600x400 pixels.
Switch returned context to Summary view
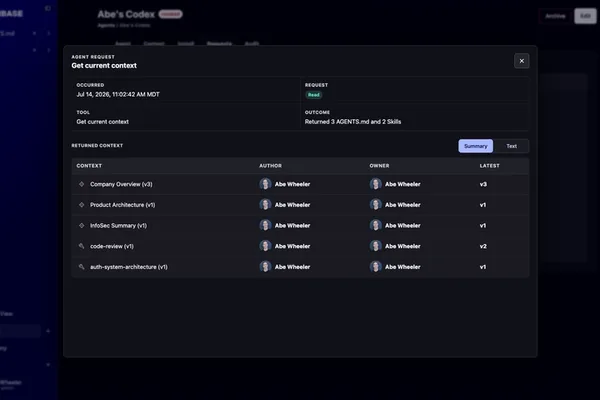click(476, 146)
